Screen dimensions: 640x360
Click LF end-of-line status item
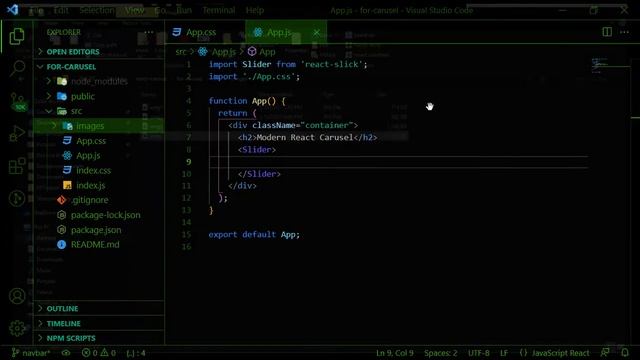(504, 353)
